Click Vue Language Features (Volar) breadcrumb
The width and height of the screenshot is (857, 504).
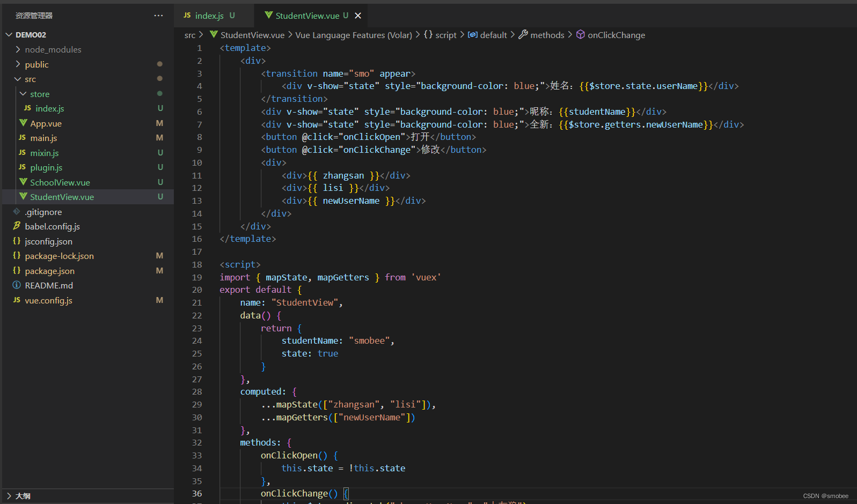click(354, 35)
